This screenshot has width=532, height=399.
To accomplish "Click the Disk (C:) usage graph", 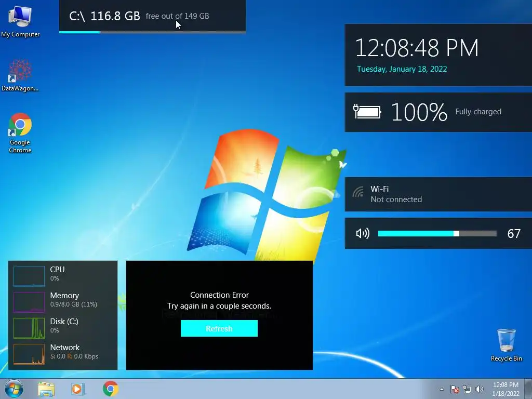I will (29, 328).
